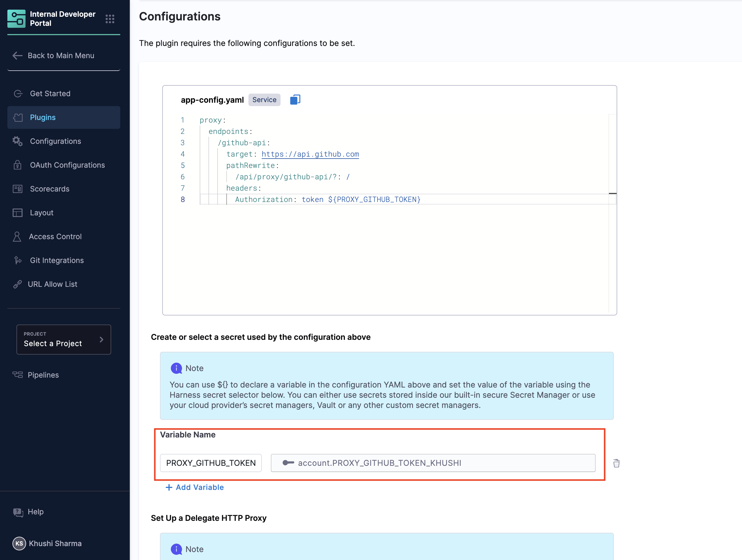The image size is (742, 560).
Task: Open the account.PROXY_GITHUB_TOKEN_KHUSHI secret selector
Action: [433, 463]
